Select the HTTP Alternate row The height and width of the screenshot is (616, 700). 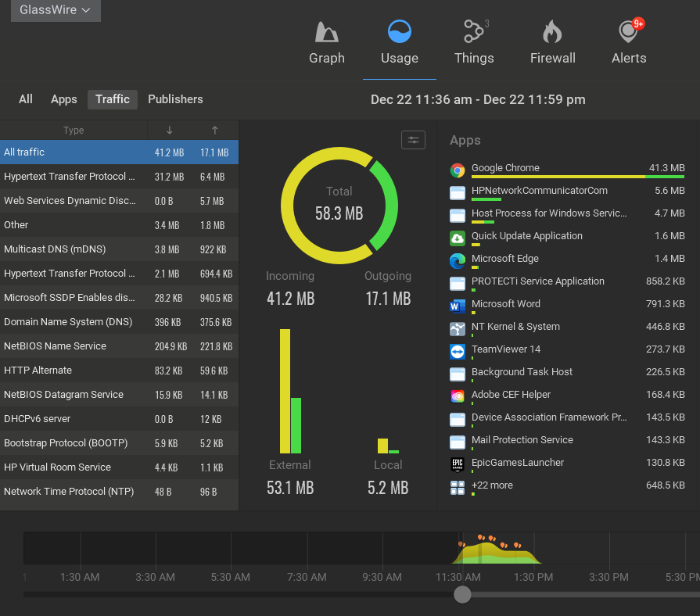[x=119, y=371]
